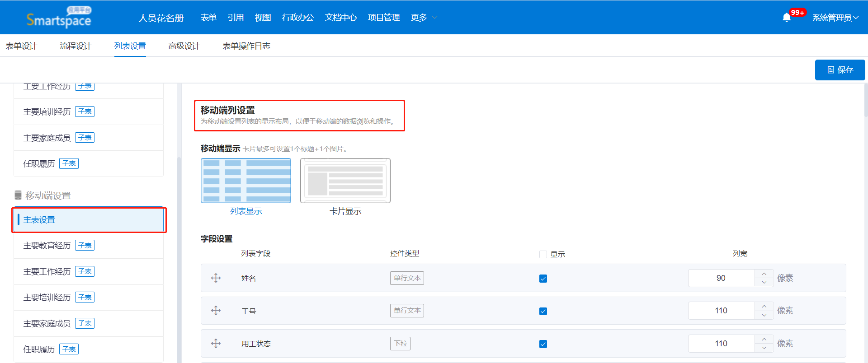868x363 pixels.
Task: Decrease 姓名 column width with down arrow
Action: [x=764, y=282]
